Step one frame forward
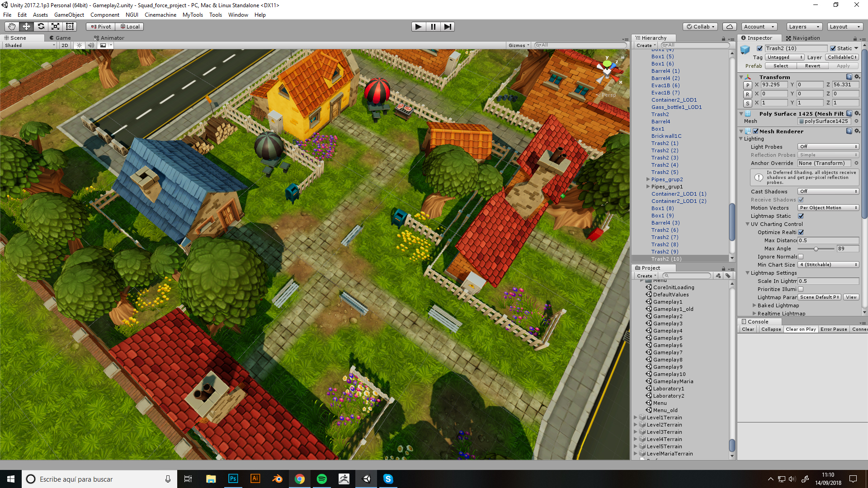 (448, 27)
